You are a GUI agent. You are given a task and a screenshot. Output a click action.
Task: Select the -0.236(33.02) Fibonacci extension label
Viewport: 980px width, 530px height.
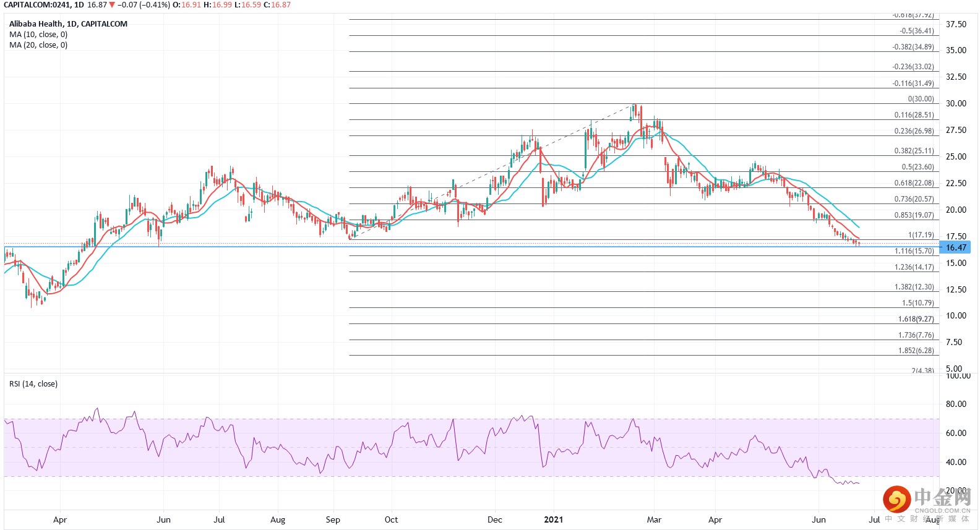click(x=913, y=67)
